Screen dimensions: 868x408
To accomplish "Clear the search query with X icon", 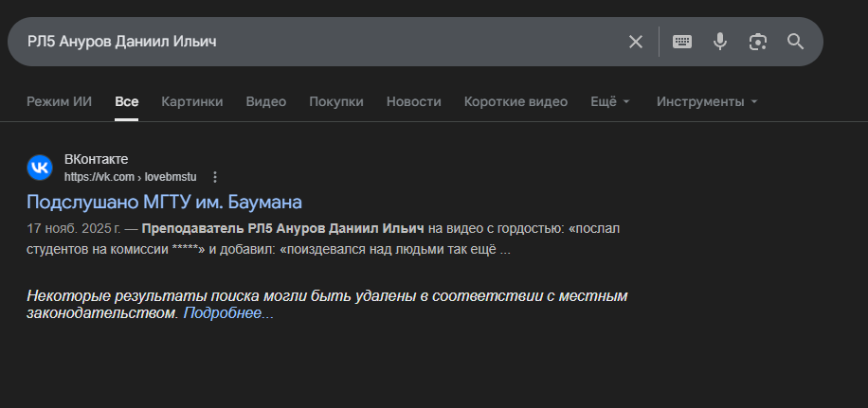I will tap(636, 42).
